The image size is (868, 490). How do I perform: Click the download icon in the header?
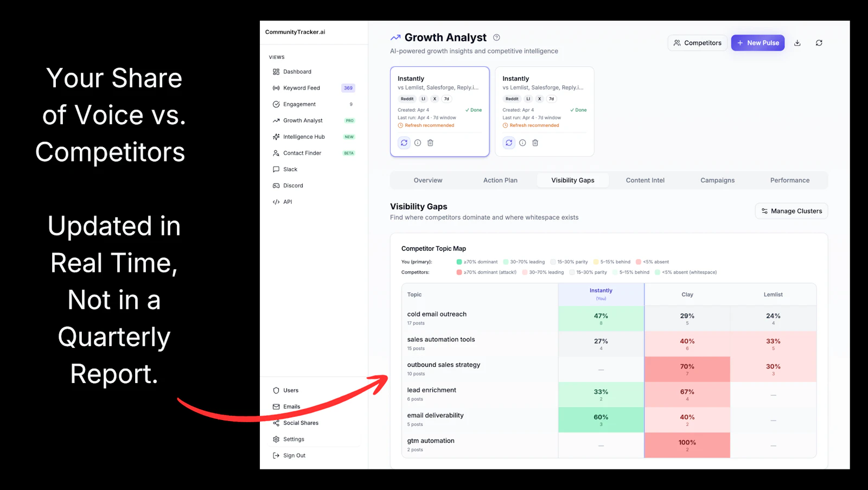coord(797,42)
